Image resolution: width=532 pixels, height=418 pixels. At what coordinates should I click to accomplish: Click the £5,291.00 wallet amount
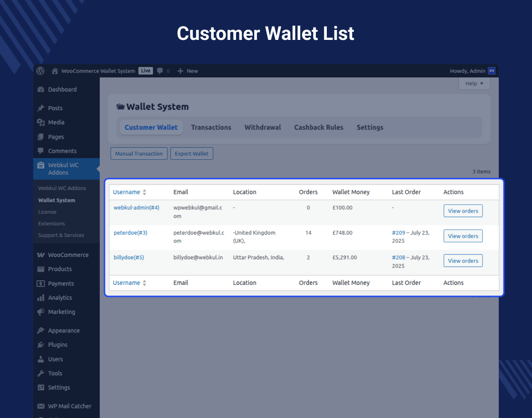click(x=344, y=257)
